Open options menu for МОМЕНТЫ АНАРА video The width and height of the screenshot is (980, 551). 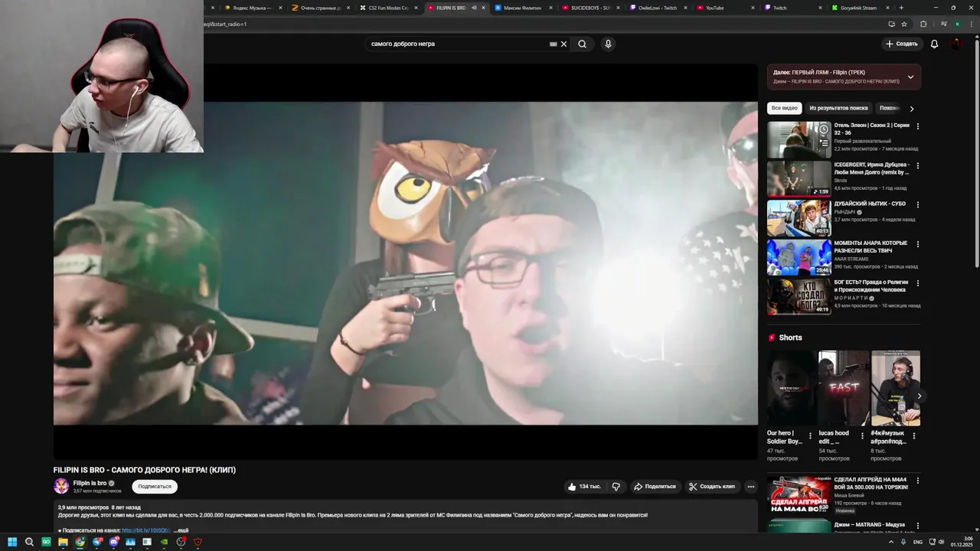tap(917, 244)
